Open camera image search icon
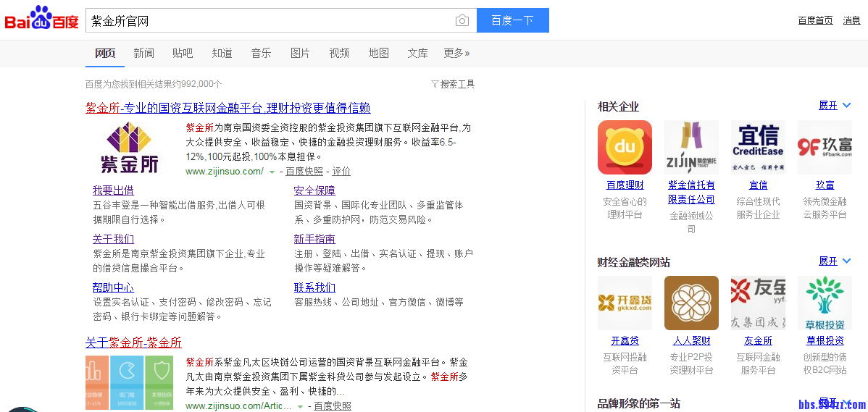 point(462,20)
